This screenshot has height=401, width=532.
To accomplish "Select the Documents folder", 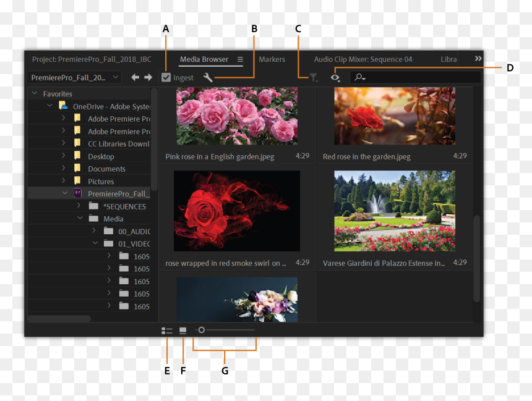I will [106, 169].
